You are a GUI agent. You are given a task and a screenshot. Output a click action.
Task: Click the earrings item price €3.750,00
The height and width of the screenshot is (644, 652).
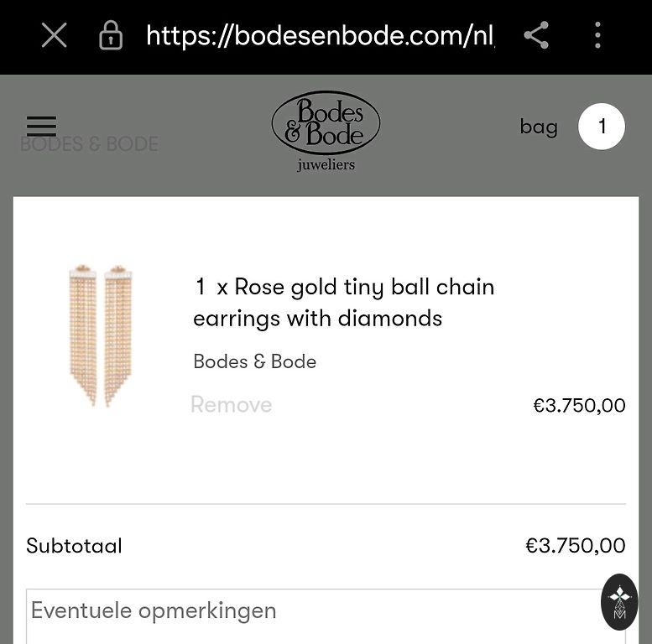click(579, 406)
